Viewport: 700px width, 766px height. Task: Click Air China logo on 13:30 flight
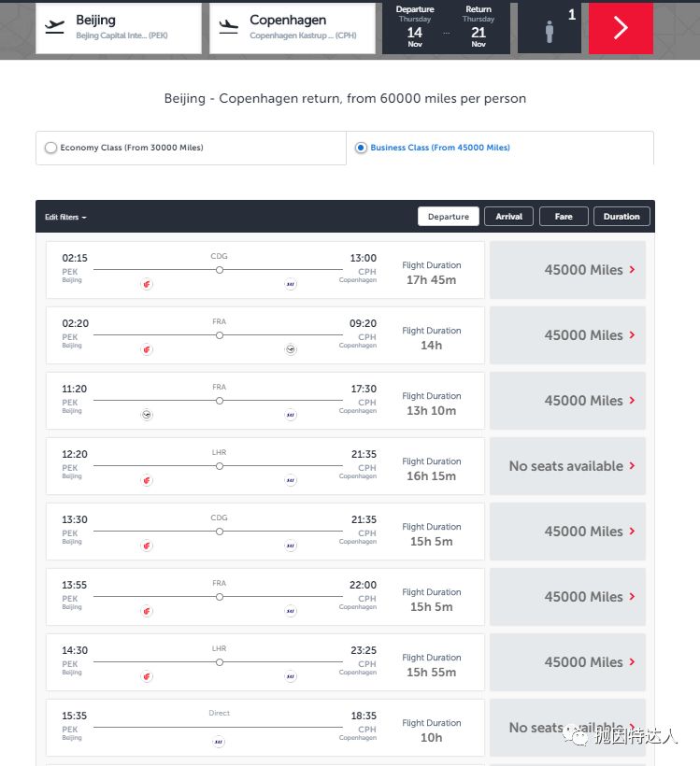[x=147, y=546]
